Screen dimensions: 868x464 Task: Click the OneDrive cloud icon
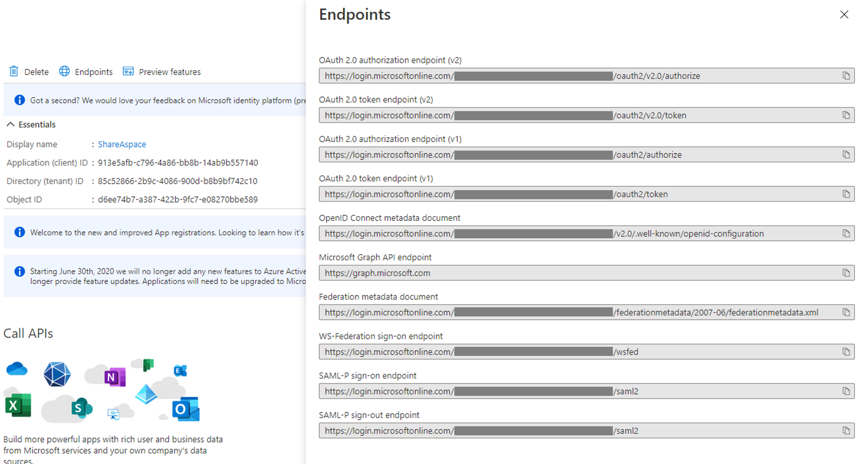coord(16,369)
